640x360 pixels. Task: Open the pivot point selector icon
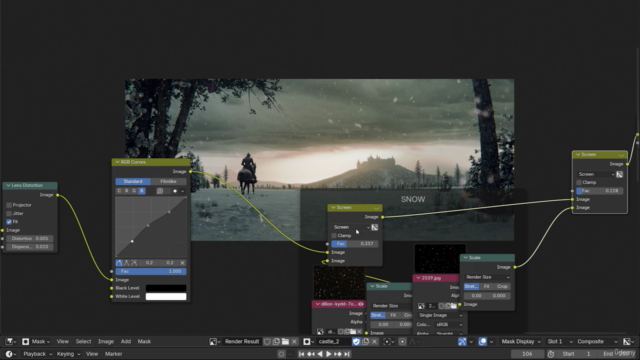388,341
